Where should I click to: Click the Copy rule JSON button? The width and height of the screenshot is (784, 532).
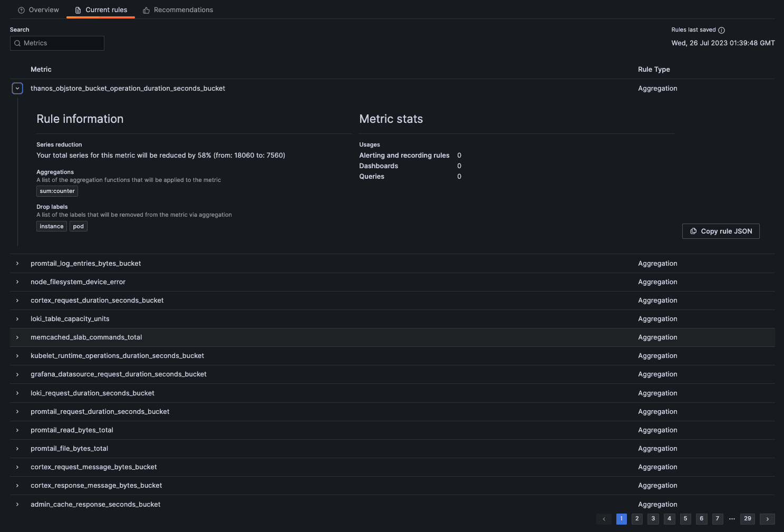pyautogui.click(x=721, y=231)
